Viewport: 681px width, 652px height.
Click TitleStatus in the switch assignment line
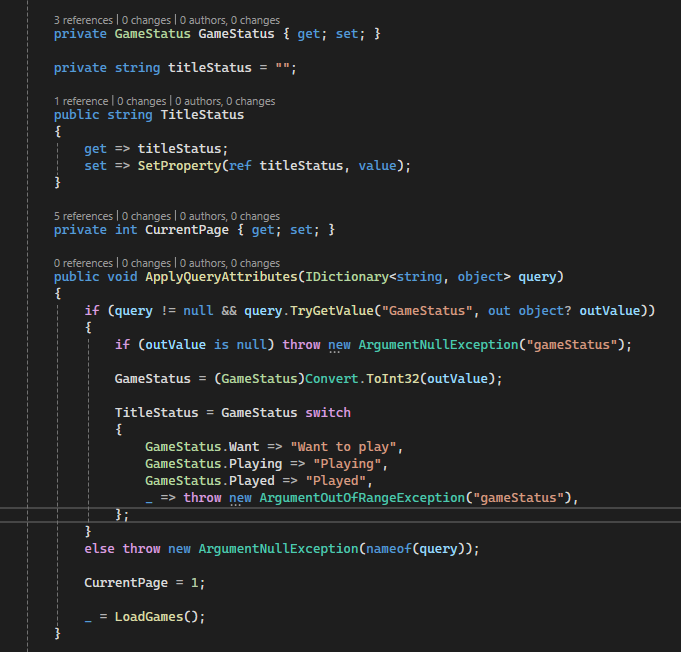(156, 412)
